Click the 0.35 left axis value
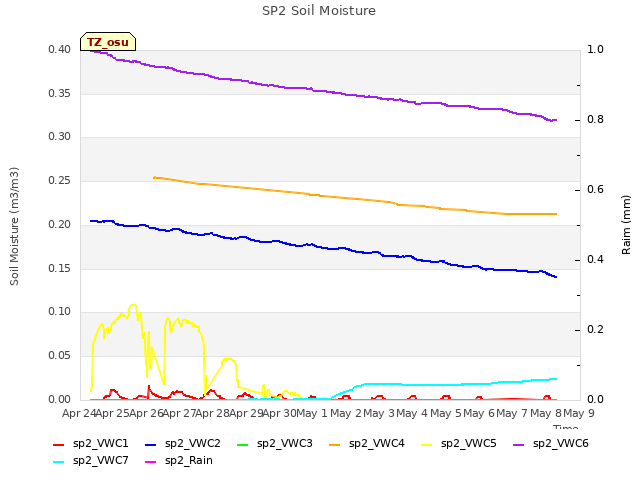This screenshot has width=640, height=480. click(60, 93)
